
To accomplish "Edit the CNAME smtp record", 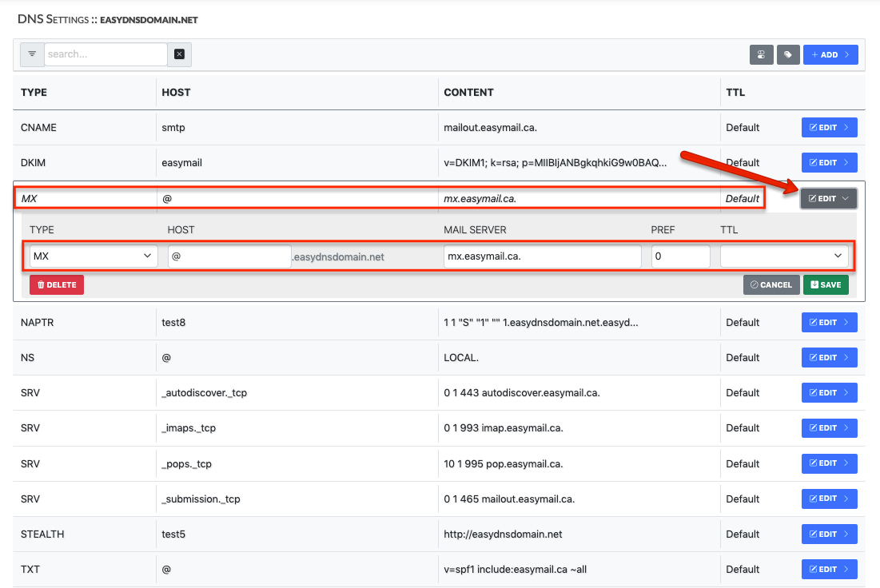I will coord(829,127).
